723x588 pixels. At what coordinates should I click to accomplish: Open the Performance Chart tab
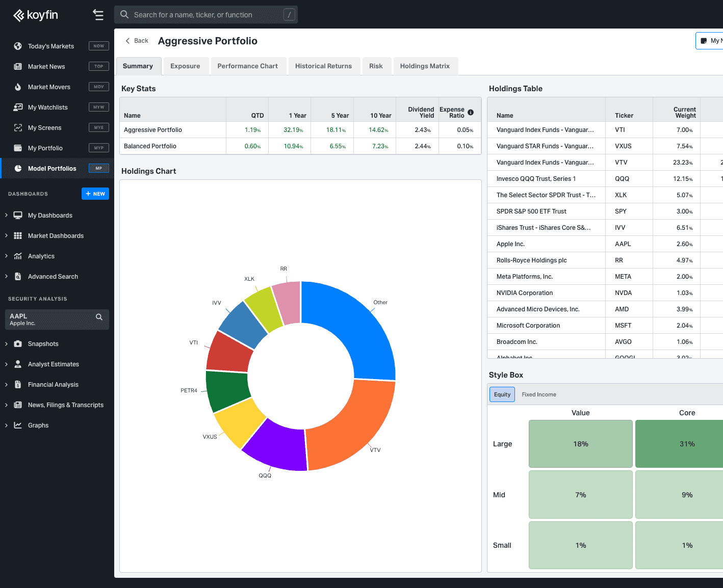click(x=248, y=66)
